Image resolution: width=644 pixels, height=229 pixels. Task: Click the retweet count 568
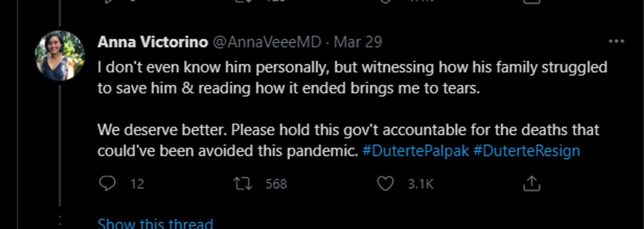click(x=276, y=184)
